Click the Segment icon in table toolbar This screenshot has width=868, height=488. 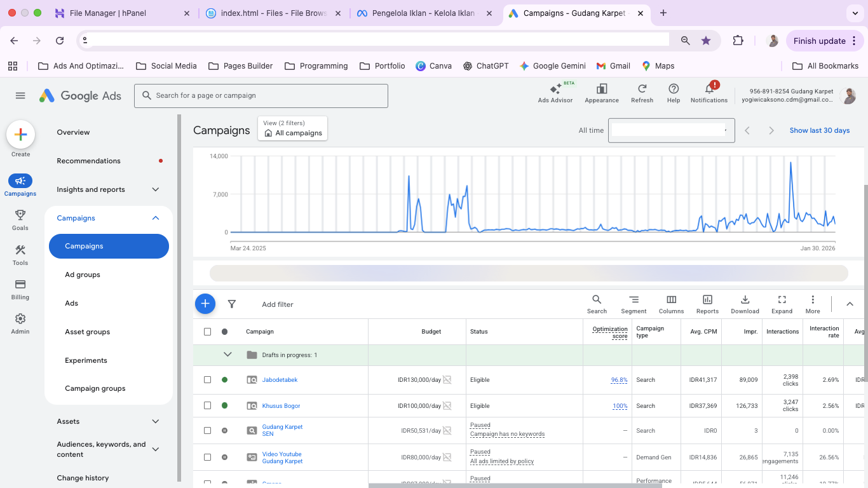(x=634, y=300)
